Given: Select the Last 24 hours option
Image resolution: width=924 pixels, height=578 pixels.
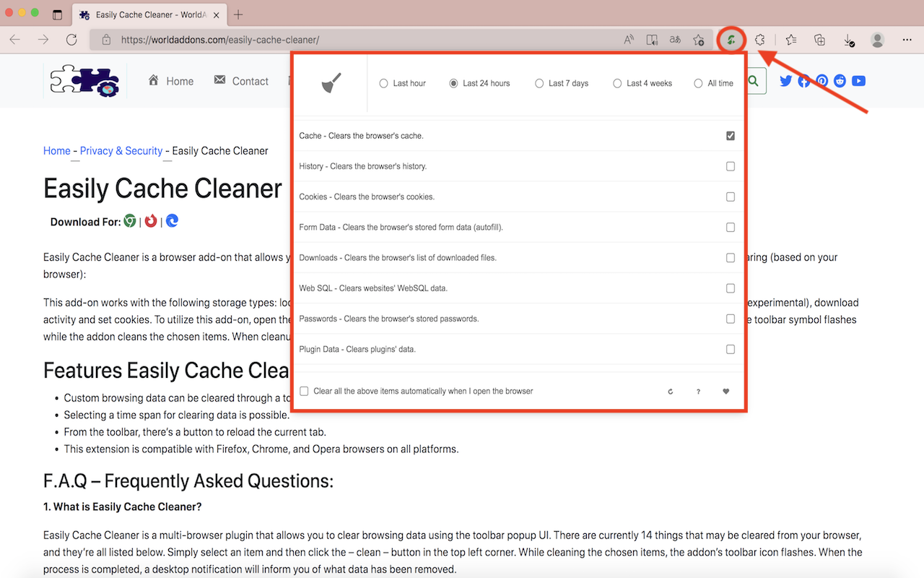Looking at the screenshot, I should pyautogui.click(x=453, y=84).
